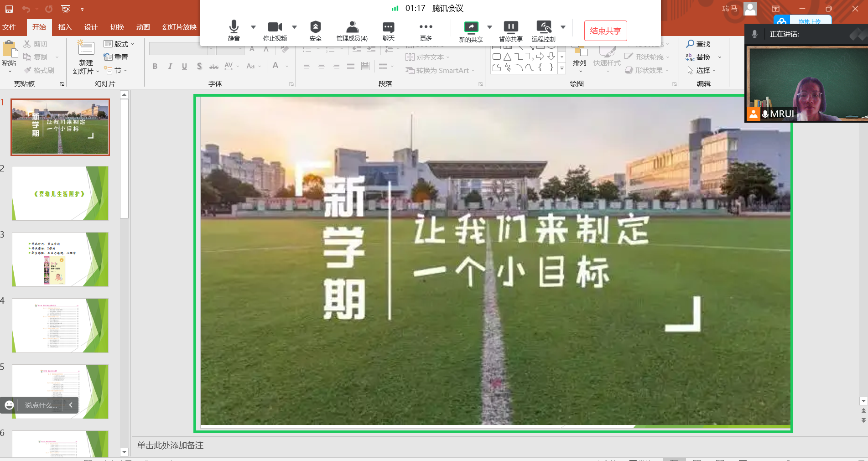Select slide 2 thumbnail 婴幼儿生活照护

pyautogui.click(x=60, y=193)
